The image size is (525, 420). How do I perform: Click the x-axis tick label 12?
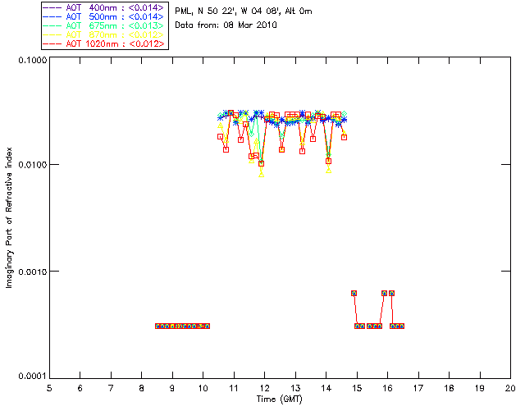pos(264,388)
